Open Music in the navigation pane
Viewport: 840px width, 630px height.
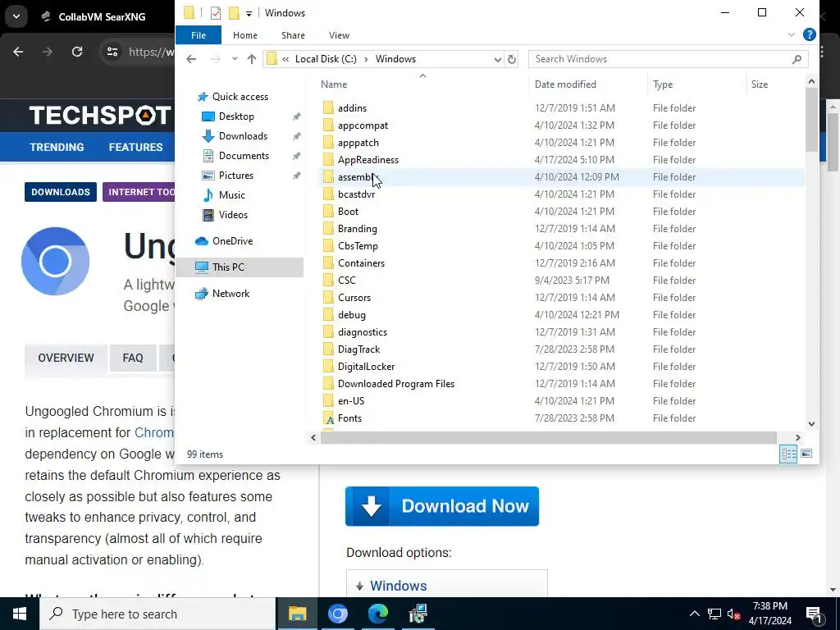tap(231, 195)
